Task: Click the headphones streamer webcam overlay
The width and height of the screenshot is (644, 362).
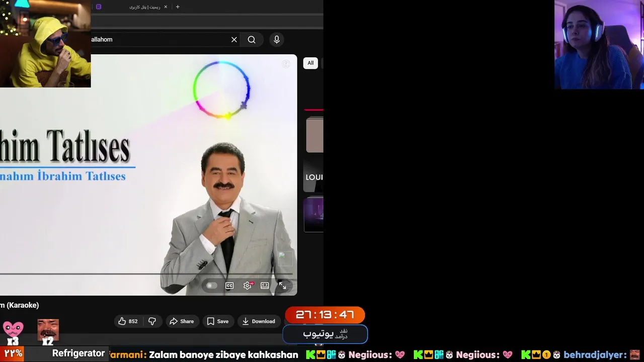Action: 599,45
